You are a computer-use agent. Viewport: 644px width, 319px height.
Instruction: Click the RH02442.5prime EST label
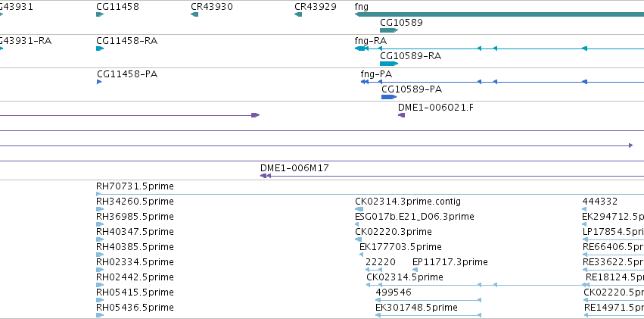coord(135,277)
